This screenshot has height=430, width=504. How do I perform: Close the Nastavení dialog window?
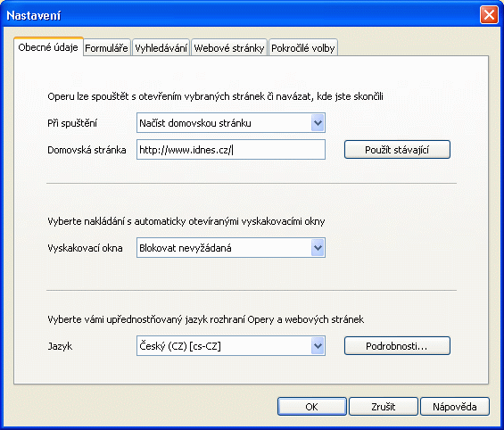pos(489,15)
